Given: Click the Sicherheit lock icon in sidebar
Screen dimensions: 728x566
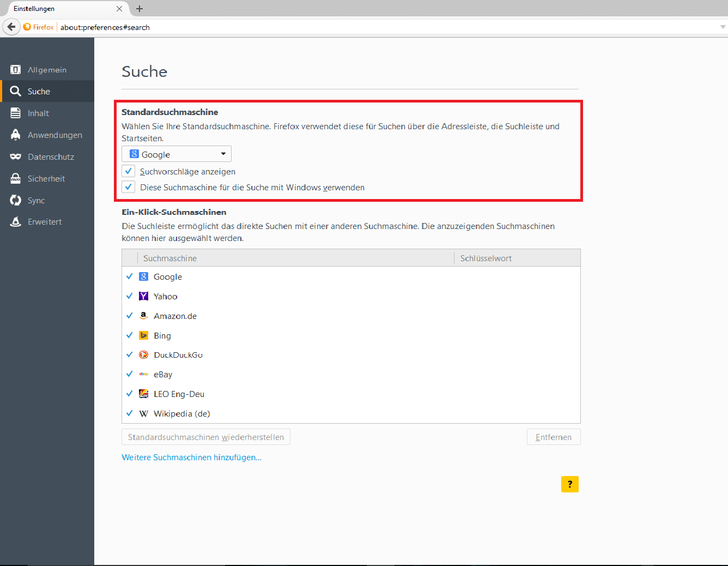Looking at the screenshot, I should [x=15, y=178].
